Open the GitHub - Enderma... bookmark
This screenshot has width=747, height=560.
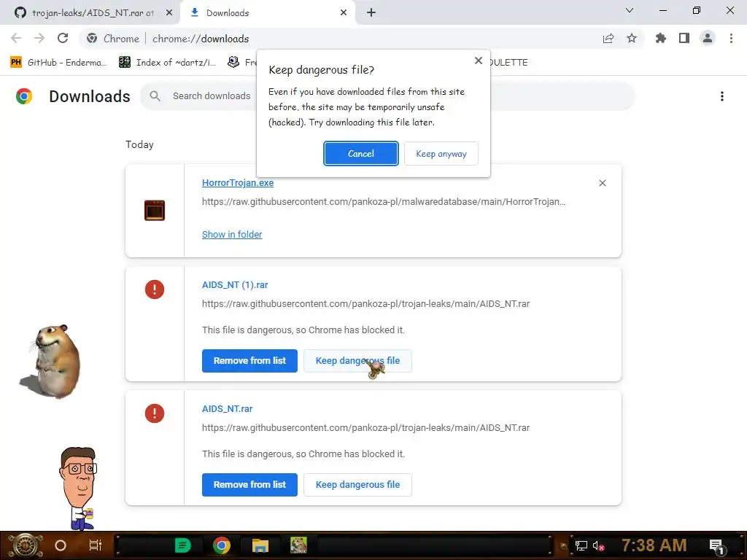(x=58, y=63)
